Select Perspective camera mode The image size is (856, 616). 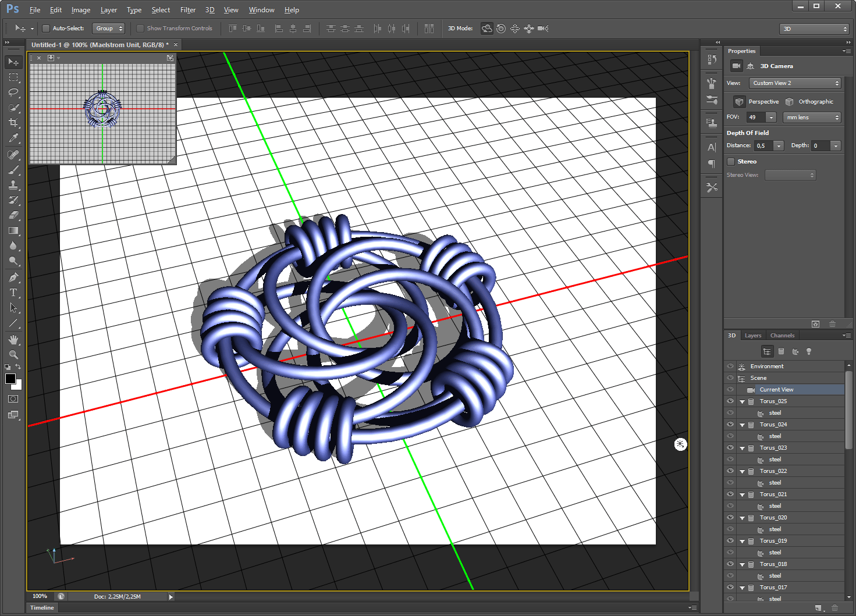click(756, 102)
